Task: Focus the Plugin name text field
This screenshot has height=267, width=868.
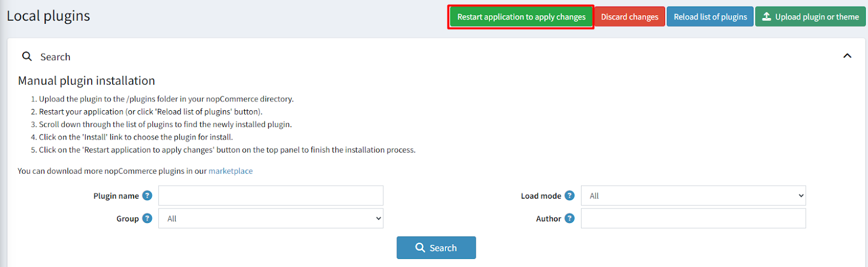Action: pos(271,195)
